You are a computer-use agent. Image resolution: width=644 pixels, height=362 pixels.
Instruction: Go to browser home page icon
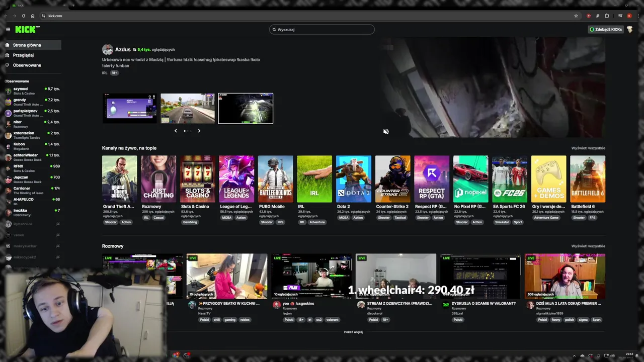click(x=33, y=16)
